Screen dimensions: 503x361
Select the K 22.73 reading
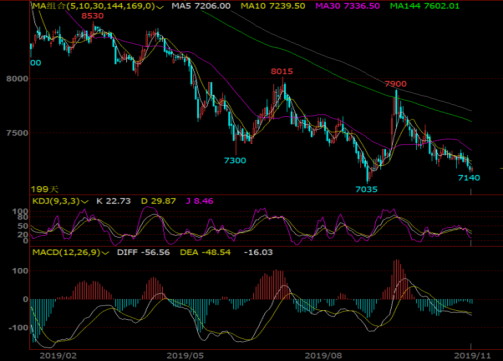pos(113,201)
